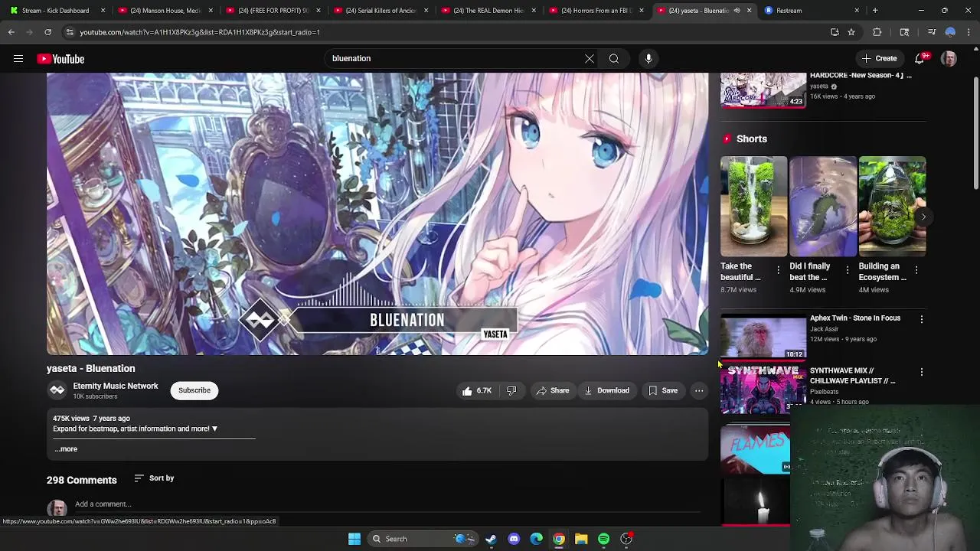980x551 pixels.
Task: Open the comments Sort by menu
Action: (154, 478)
